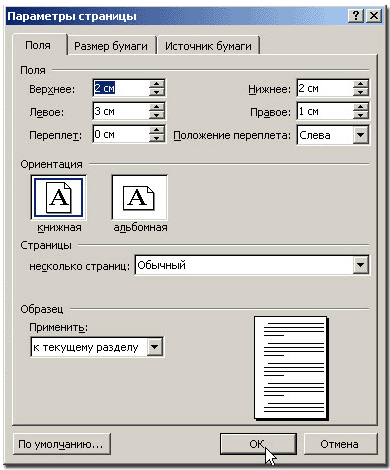
Task: Switch to the Поля tab
Action: [38, 45]
